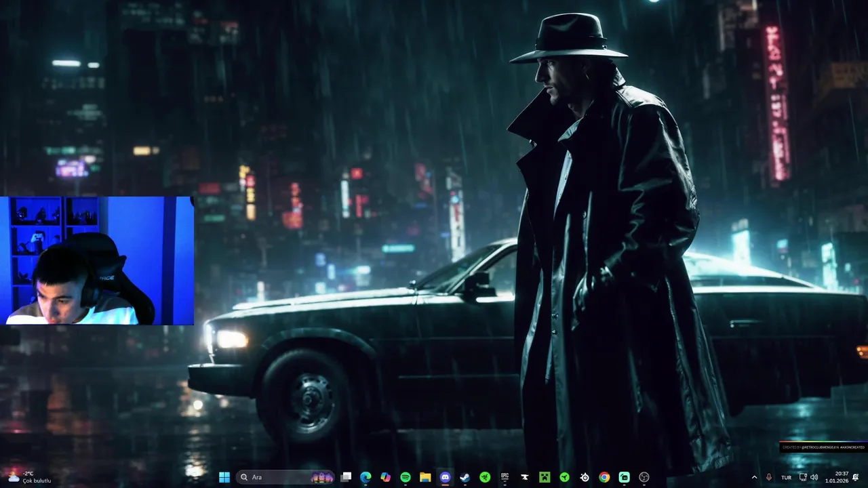Click the microphone icon in the tray
Screen dimensions: 868x488
[769, 477]
